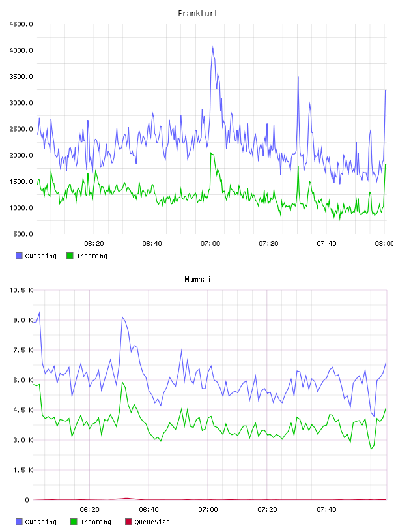The width and height of the screenshot is (396, 532).
Task: Click the Outgoing legend label under Mumbai chart
Action: coord(40,522)
